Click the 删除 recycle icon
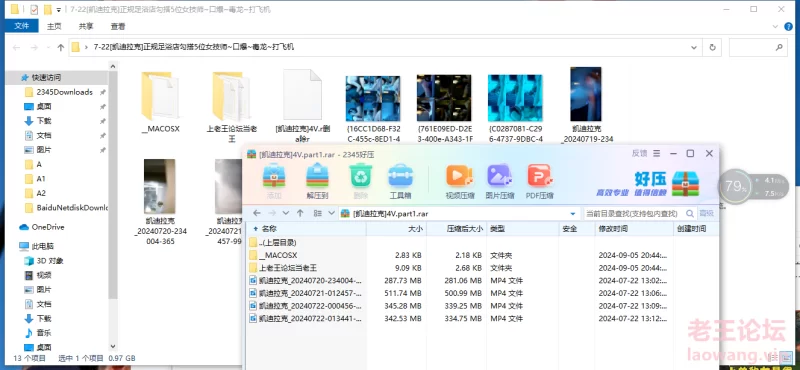800x370 pixels. click(360, 182)
